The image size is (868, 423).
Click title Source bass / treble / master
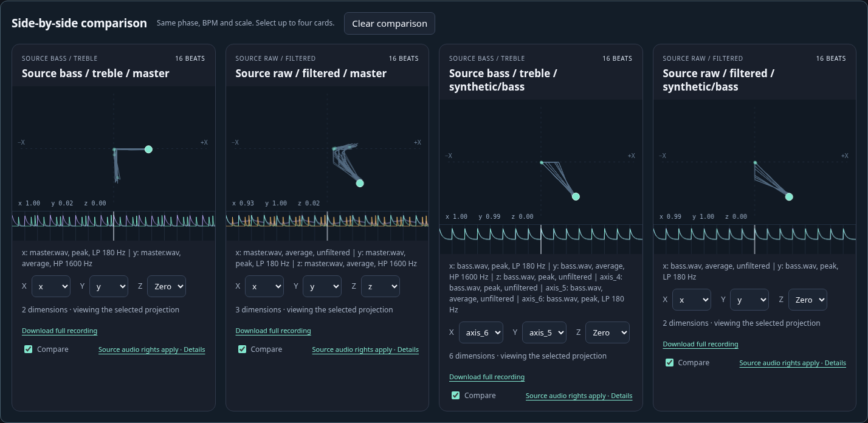(95, 74)
